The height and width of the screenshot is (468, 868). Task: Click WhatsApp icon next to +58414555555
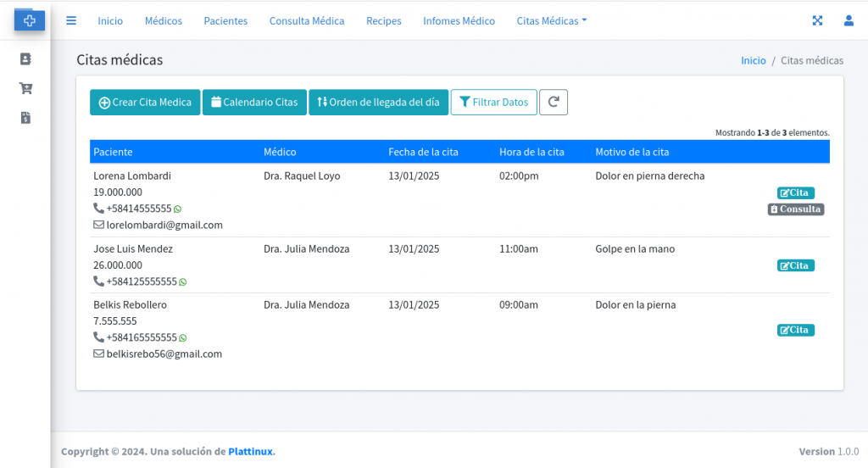click(x=177, y=209)
